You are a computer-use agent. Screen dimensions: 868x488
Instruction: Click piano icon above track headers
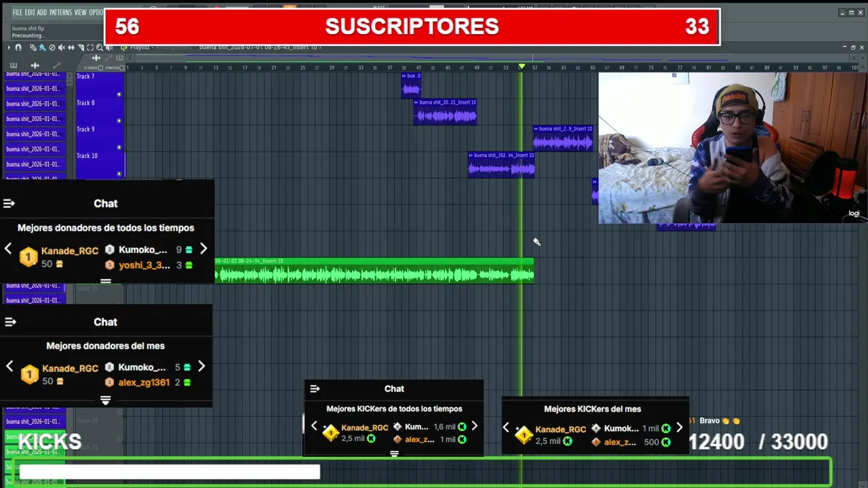(119, 58)
